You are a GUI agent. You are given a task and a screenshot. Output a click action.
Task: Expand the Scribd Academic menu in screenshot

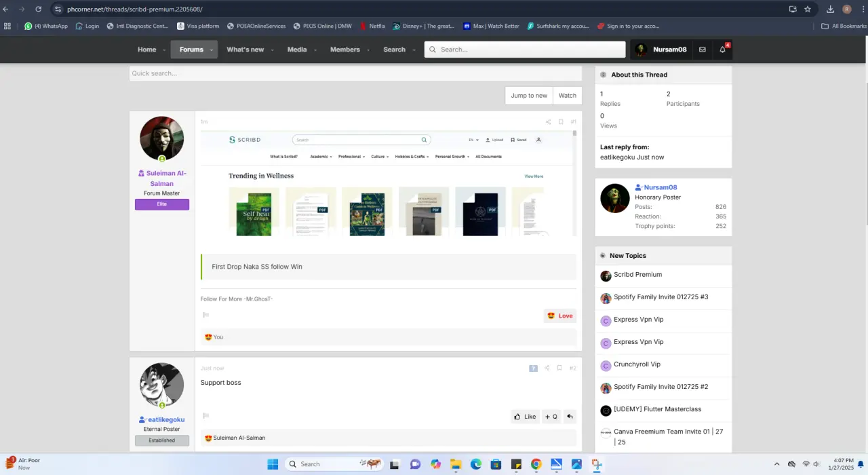(x=321, y=157)
